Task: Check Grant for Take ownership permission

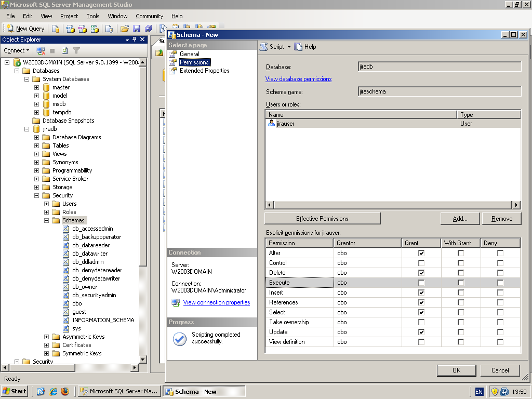Action: [421, 322]
